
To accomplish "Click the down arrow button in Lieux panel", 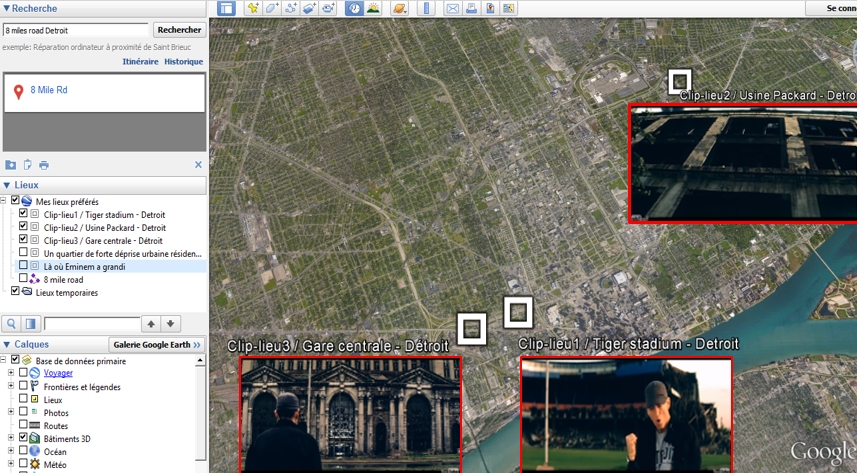I will coord(171,324).
